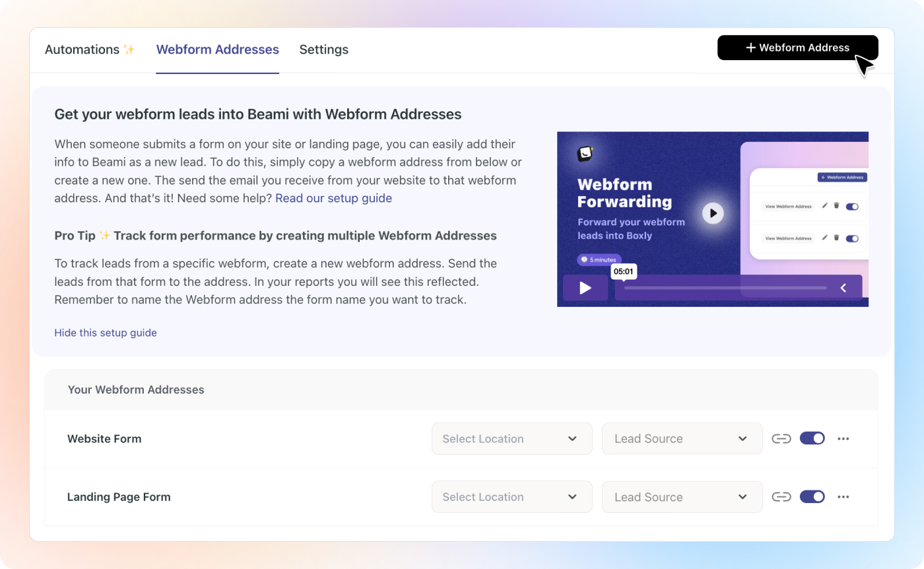Click the + Webform Address button
Screen dimensions: 924x569
pyautogui.click(x=798, y=48)
